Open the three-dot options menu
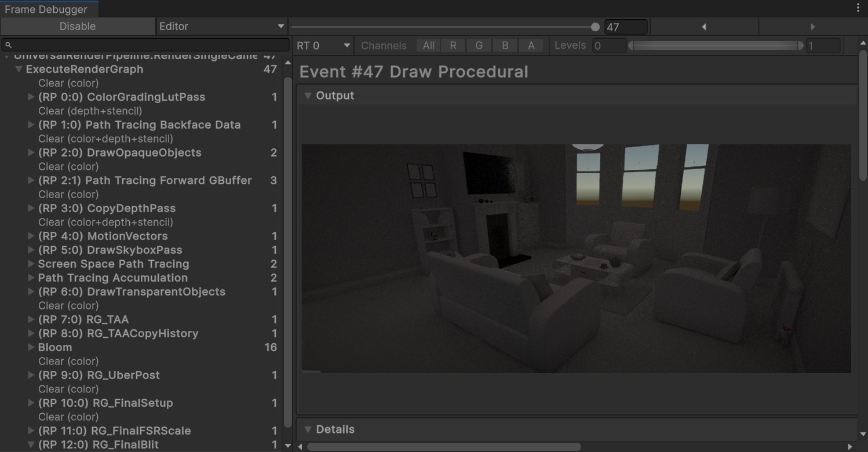 click(859, 7)
